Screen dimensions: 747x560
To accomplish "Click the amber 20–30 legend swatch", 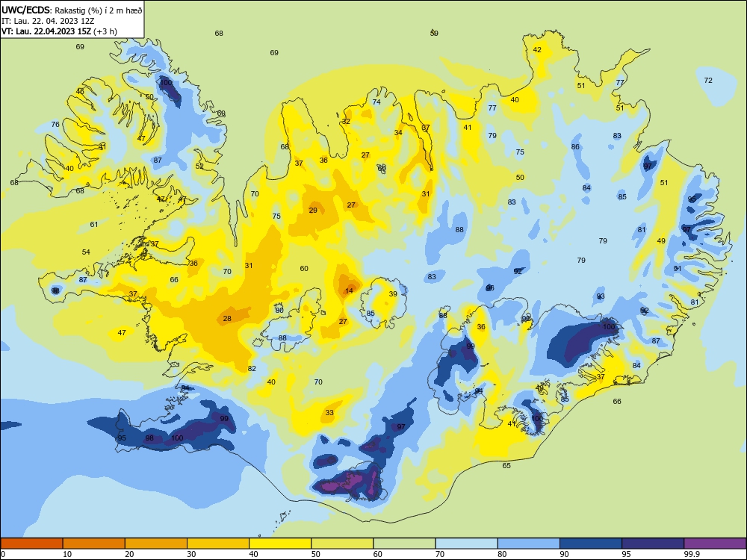I will pos(156,544).
